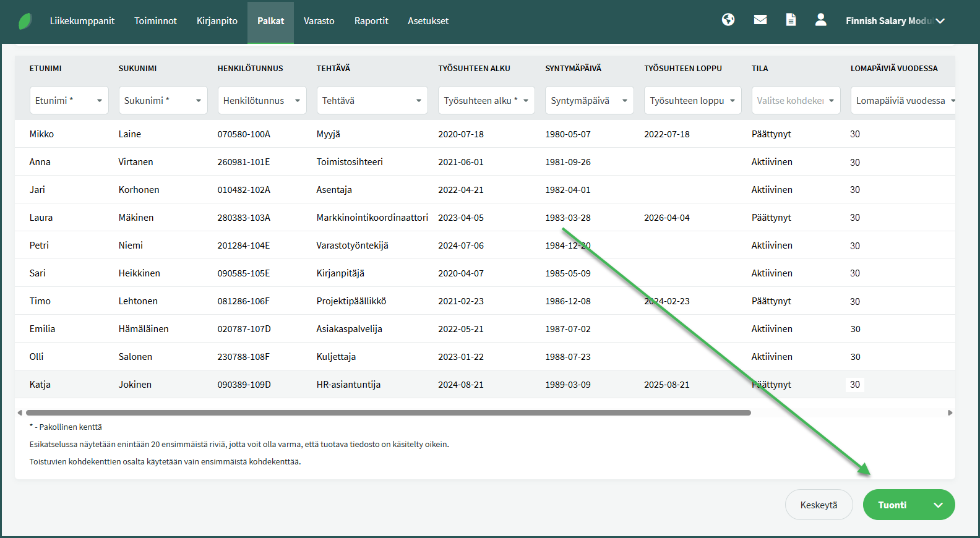Expand the Tuonti button chevron arrow
Image resolution: width=980 pixels, height=538 pixels.
[939, 505]
